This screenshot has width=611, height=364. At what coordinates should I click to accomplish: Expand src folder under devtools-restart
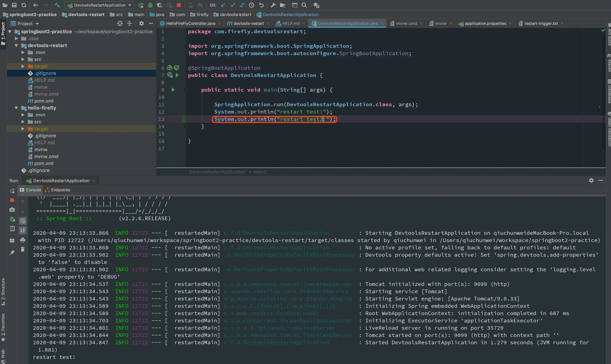(23, 59)
